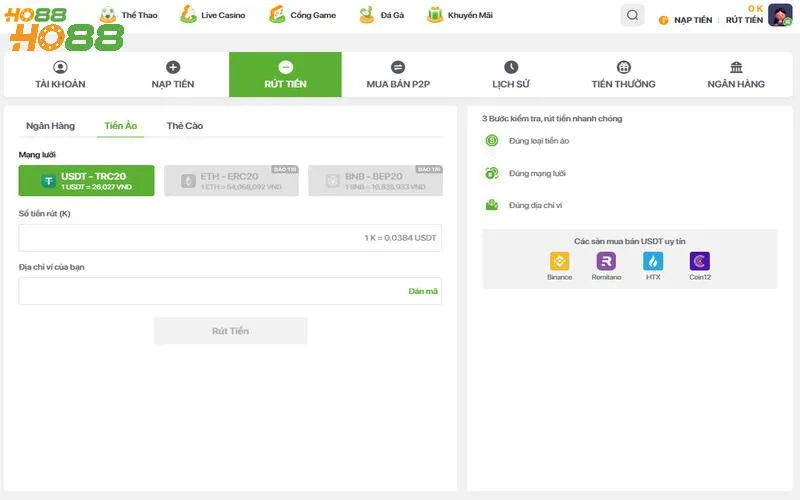Switch to the MUA BÁN P2P tab

[398, 74]
